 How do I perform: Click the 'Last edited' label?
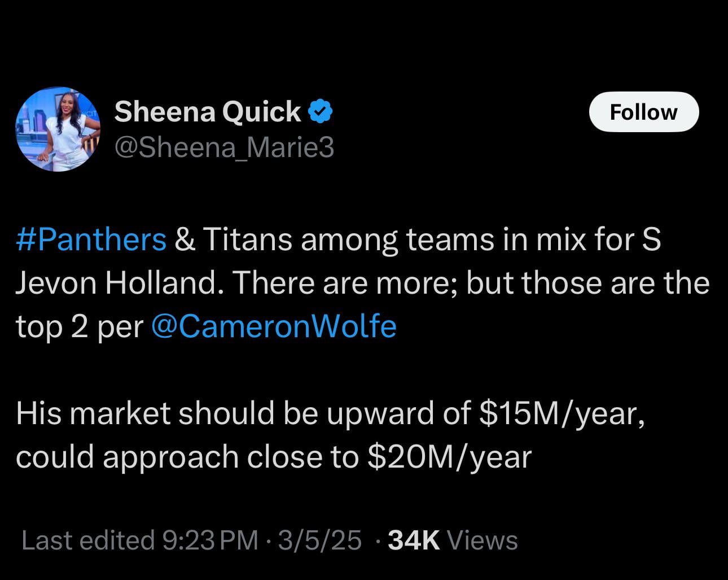pyautogui.click(x=87, y=540)
